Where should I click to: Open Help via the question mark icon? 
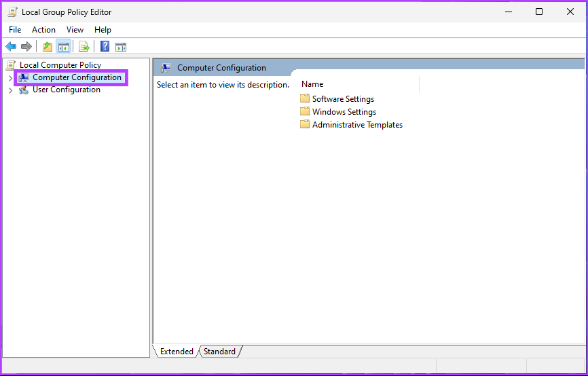click(x=105, y=46)
